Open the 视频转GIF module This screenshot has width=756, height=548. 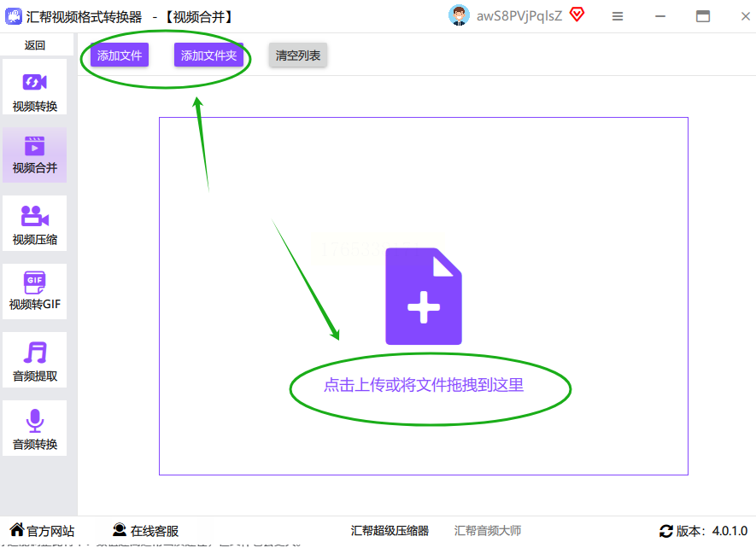(35, 292)
